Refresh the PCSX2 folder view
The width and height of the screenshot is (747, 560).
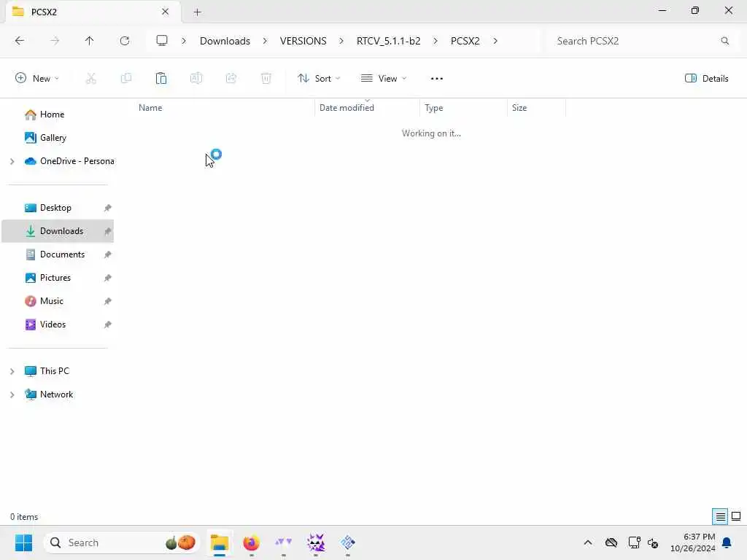[125, 41]
